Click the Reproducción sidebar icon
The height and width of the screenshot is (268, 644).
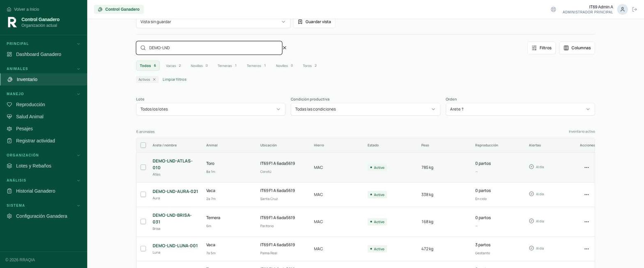(9, 105)
